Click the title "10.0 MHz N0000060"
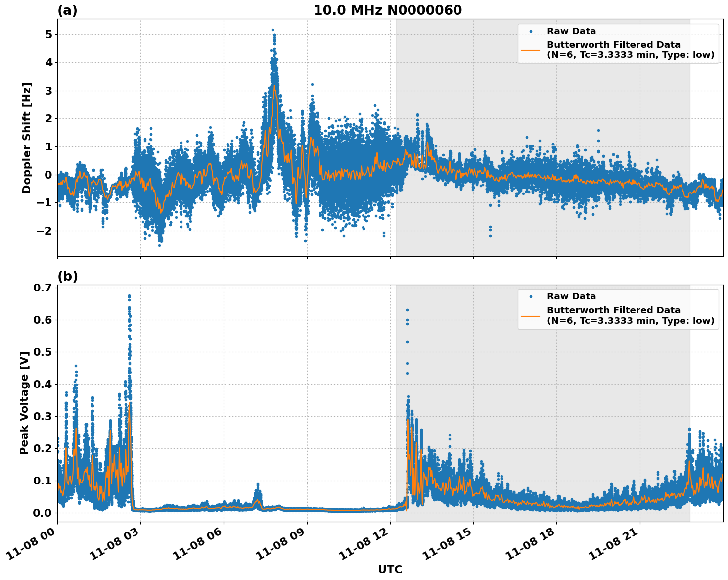The width and height of the screenshot is (728, 580). point(388,9)
